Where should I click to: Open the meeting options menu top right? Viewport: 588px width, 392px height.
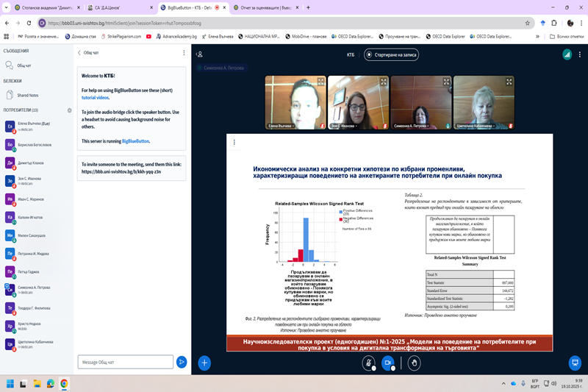click(581, 54)
